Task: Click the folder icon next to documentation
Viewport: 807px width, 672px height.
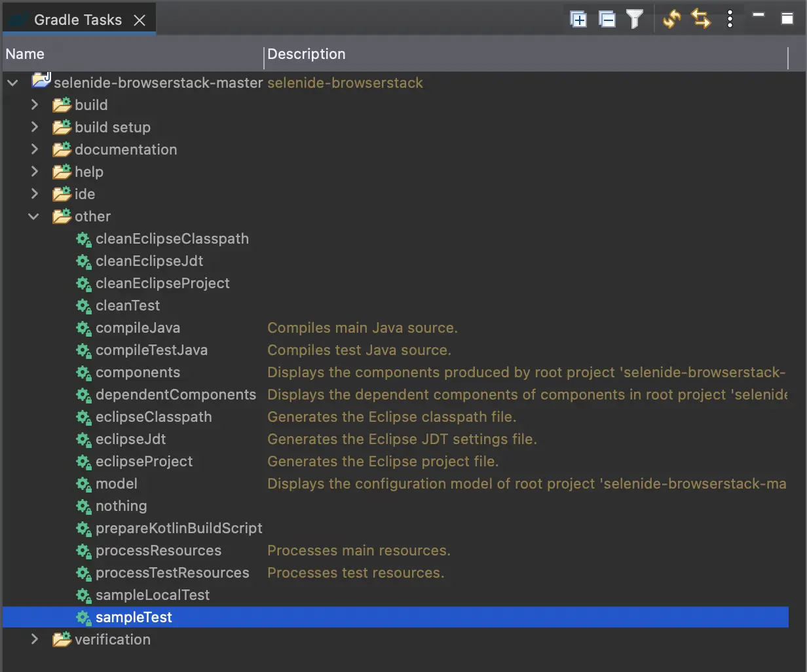Action: pos(62,150)
